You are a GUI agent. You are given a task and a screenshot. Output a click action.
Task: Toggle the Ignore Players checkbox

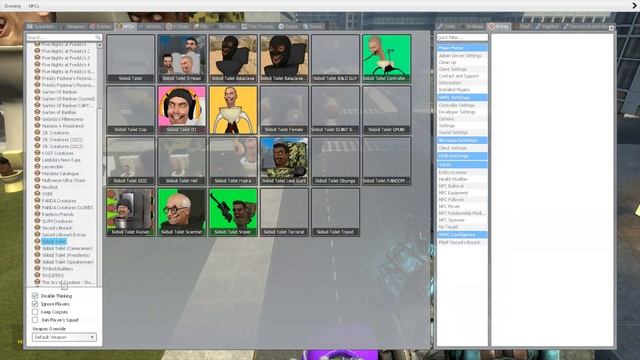tap(35, 304)
